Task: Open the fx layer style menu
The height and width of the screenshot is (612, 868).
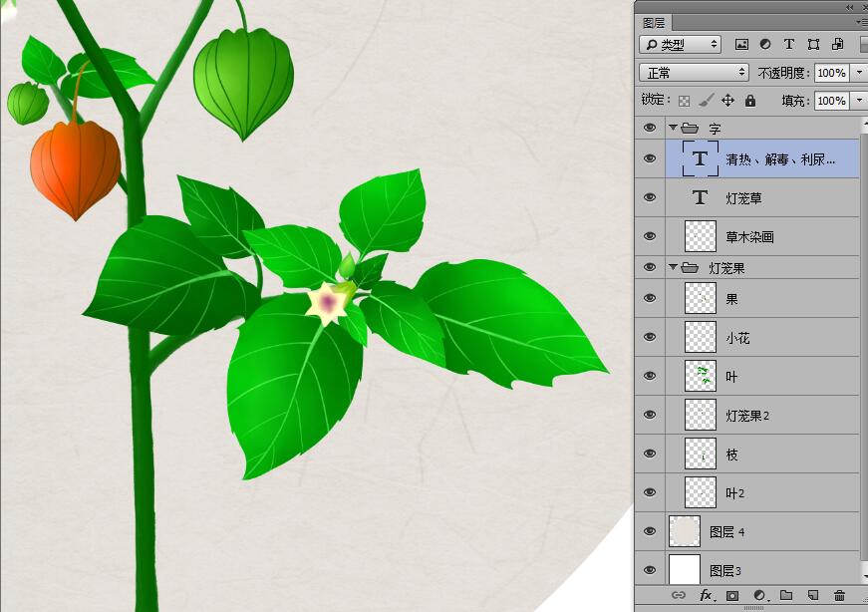Action: click(707, 595)
